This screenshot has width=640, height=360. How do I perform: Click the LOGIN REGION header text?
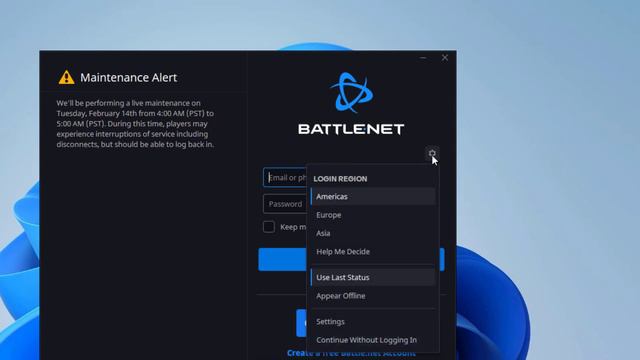pos(340,179)
